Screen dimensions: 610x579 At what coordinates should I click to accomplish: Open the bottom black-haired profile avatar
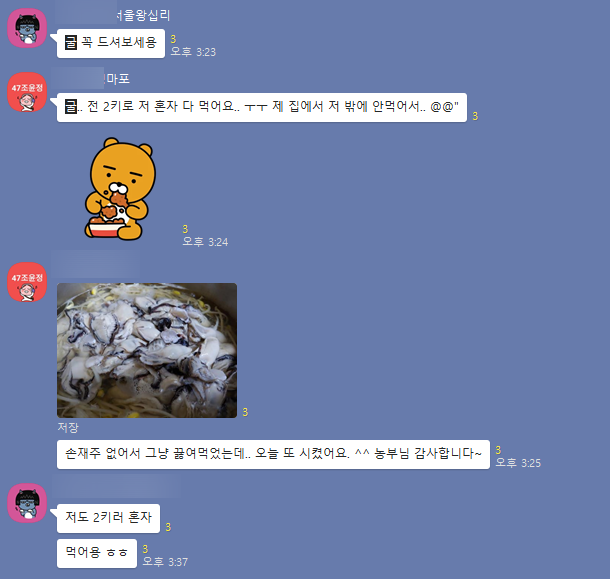pyautogui.click(x=27, y=503)
